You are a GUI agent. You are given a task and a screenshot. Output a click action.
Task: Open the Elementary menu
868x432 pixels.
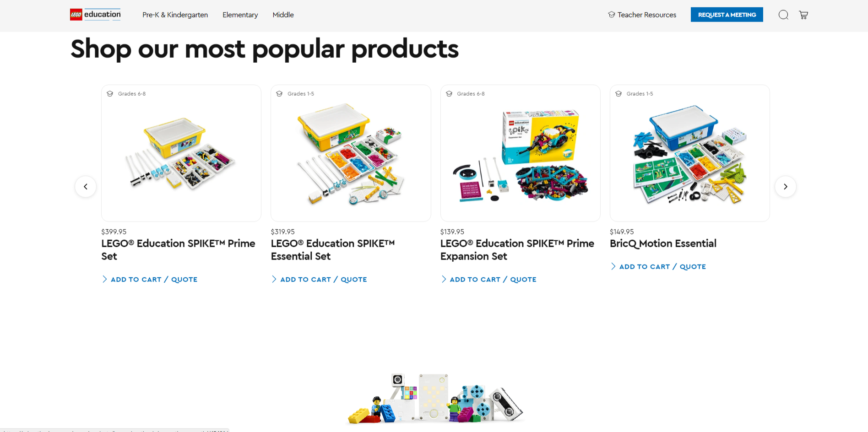(x=240, y=15)
